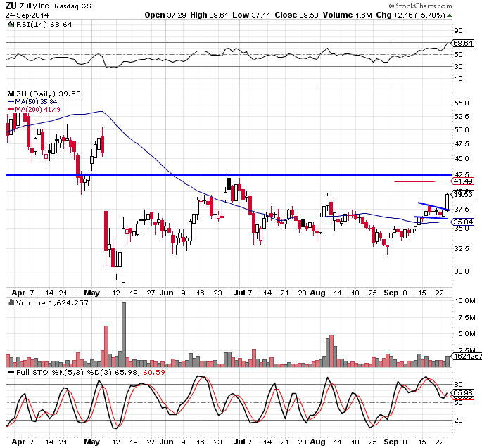The width and height of the screenshot is (482, 448).
Task: Click the blue MA(50) legend line marker
Action: 9,101
